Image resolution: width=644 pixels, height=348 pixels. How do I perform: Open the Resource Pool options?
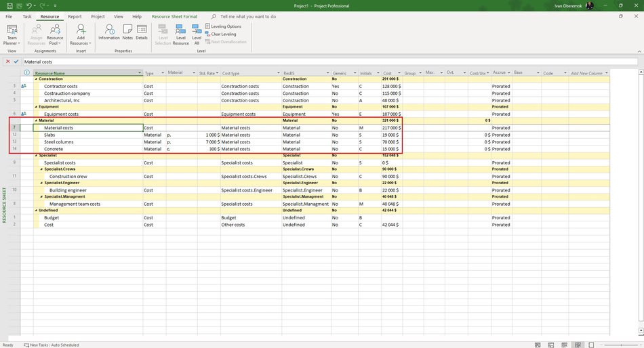(55, 35)
